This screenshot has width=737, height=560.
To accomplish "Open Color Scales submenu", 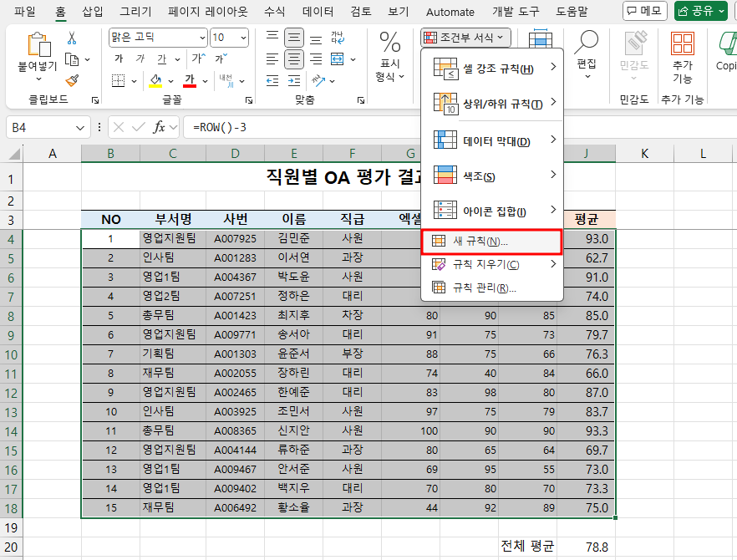I will [492, 176].
